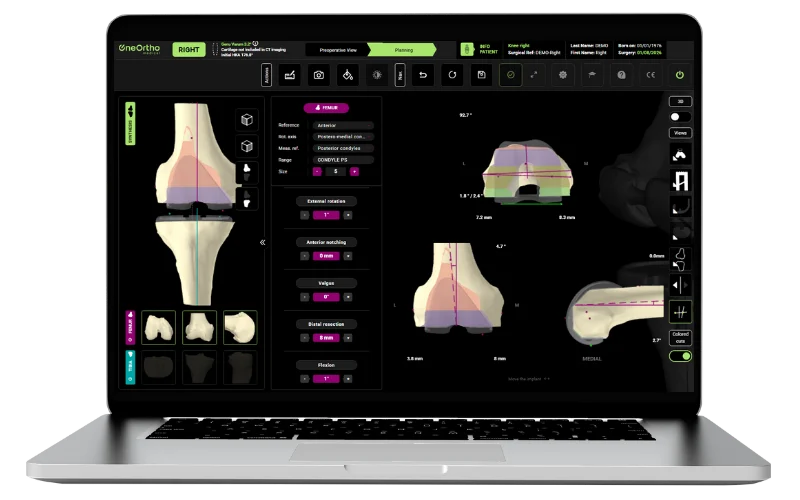The height and width of the screenshot is (500, 800).
Task: Collapse the left panel with double chevron
Action: (x=262, y=242)
